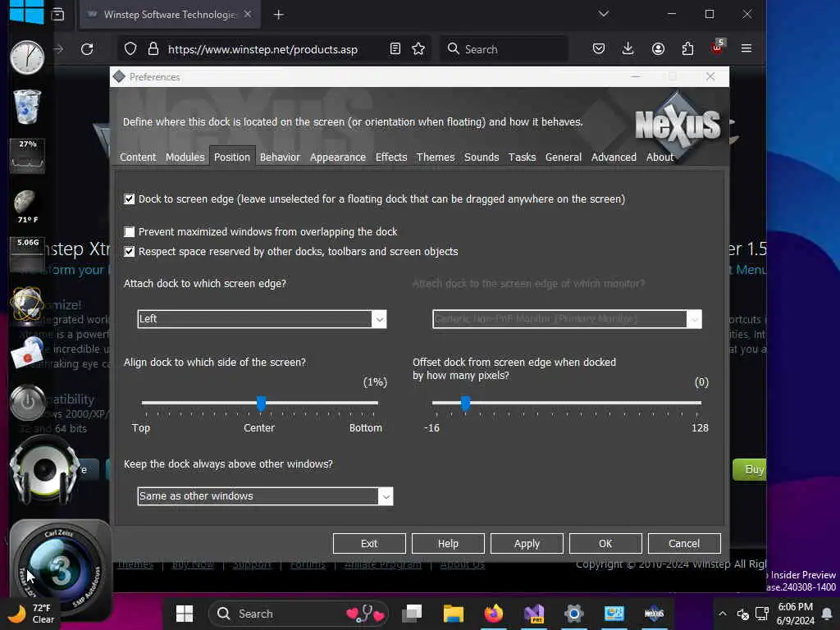Viewport: 840px width, 630px height.
Task: Click Nexus icon in taskbar
Action: click(654, 614)
